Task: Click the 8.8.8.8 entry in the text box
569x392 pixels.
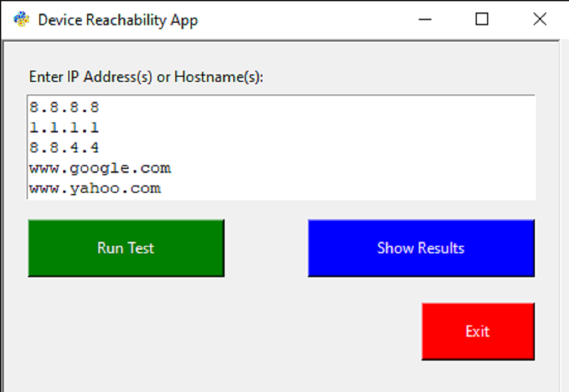Action: pos(64,107)
